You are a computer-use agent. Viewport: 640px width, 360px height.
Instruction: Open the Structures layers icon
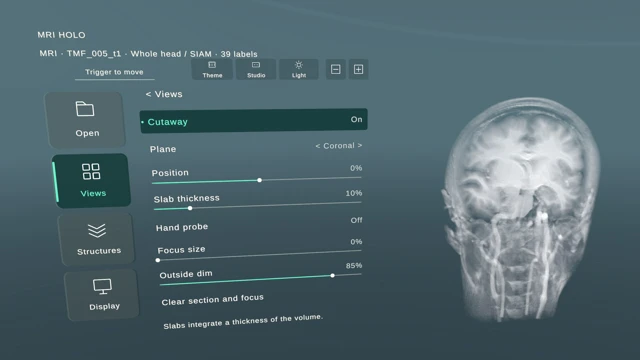point(97,231)
